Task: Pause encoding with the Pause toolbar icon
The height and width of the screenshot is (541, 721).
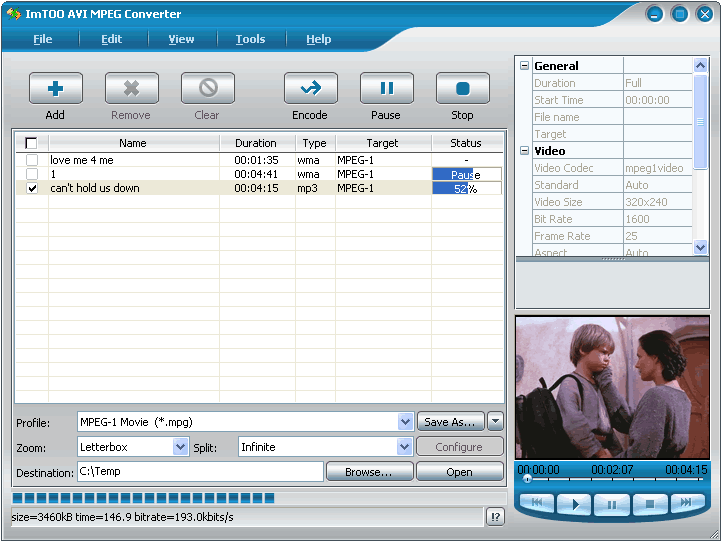Action: pos(386,88)
